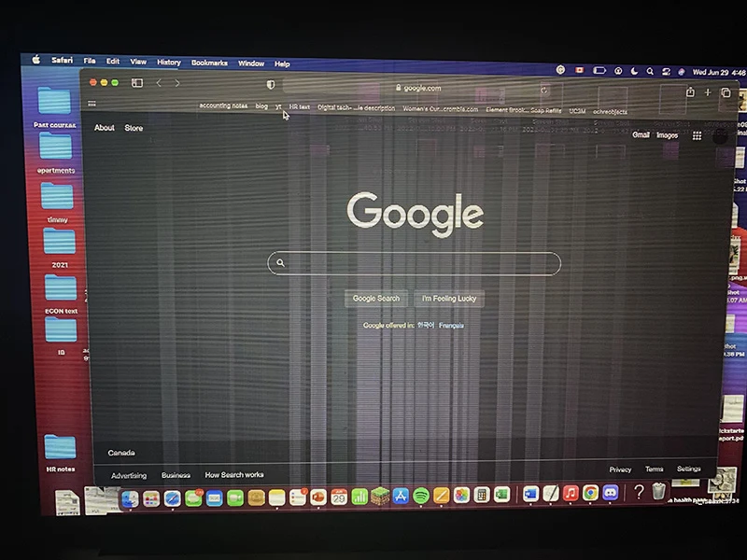This screenshot has width=747, height=560.
Task: Open the Privacy footer link
Action: [x=620, y=469]
